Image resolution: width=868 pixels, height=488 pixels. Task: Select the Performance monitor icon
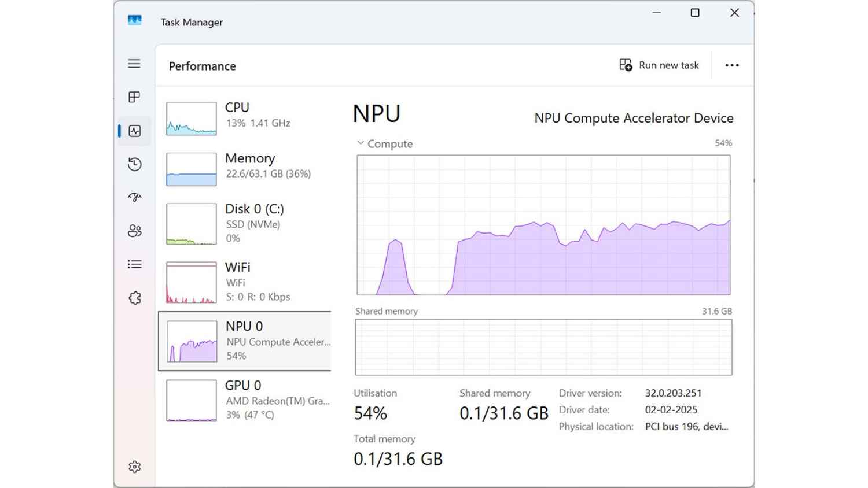pos(134,131)
